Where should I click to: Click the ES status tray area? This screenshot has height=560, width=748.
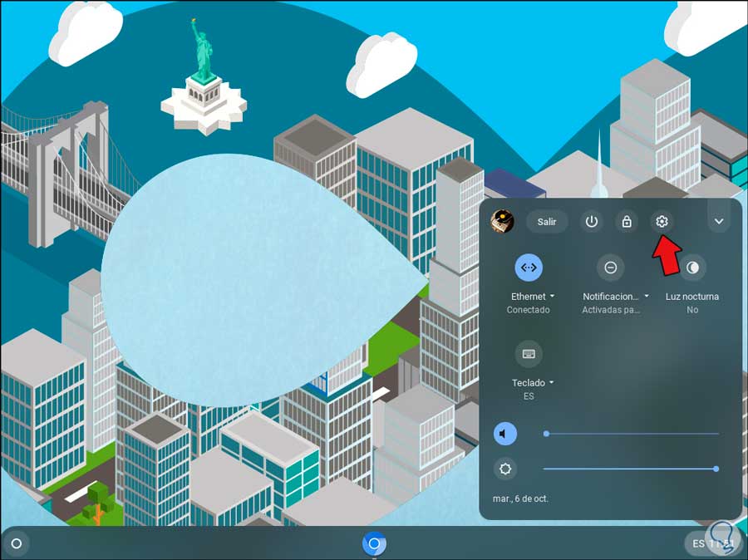[713, 543]
